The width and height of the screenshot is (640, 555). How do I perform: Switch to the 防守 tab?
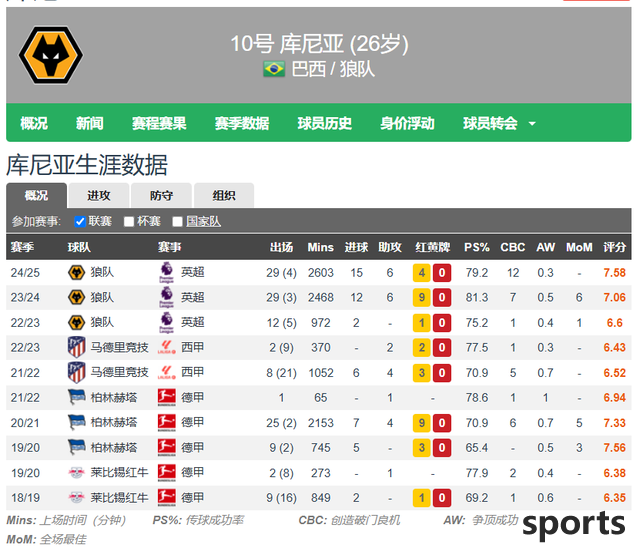161,195
